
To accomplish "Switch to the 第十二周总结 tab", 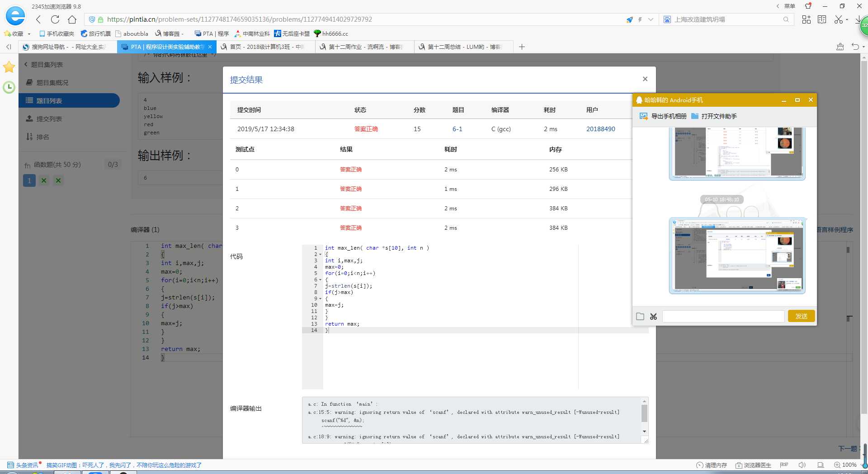I will tap(463, 47).
